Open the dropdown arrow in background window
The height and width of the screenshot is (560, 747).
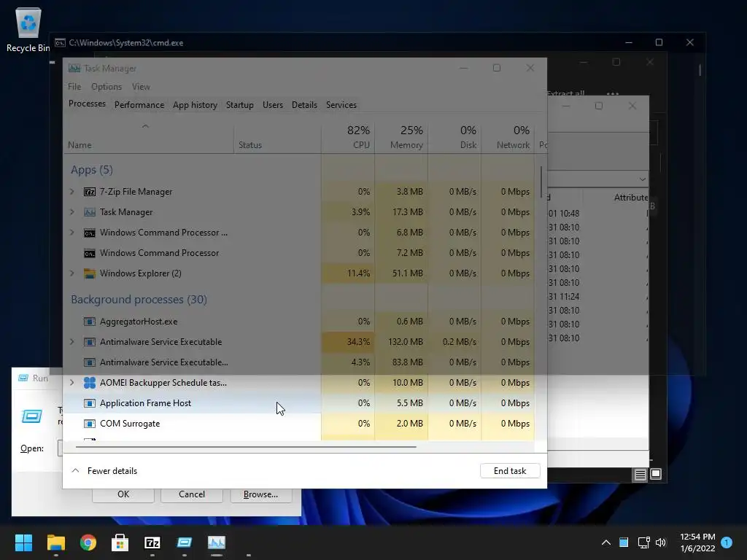click(642, 179)
